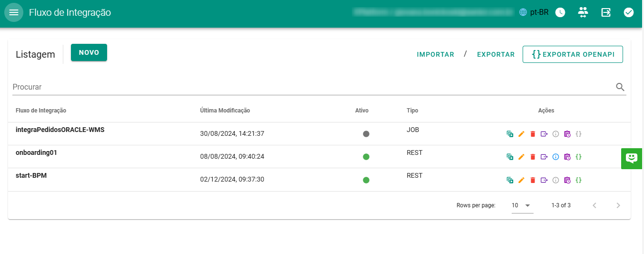Click date 02/12/2024, 09:37:30
The height and width of the screenshot is (254, 644).
[x=232, y=180]
